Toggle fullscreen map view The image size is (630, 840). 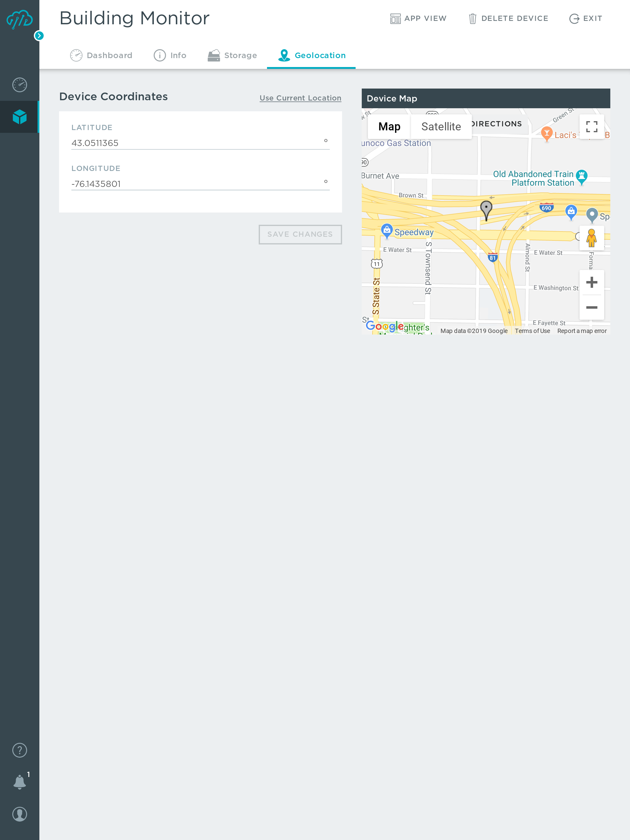[x=591, y=126]
